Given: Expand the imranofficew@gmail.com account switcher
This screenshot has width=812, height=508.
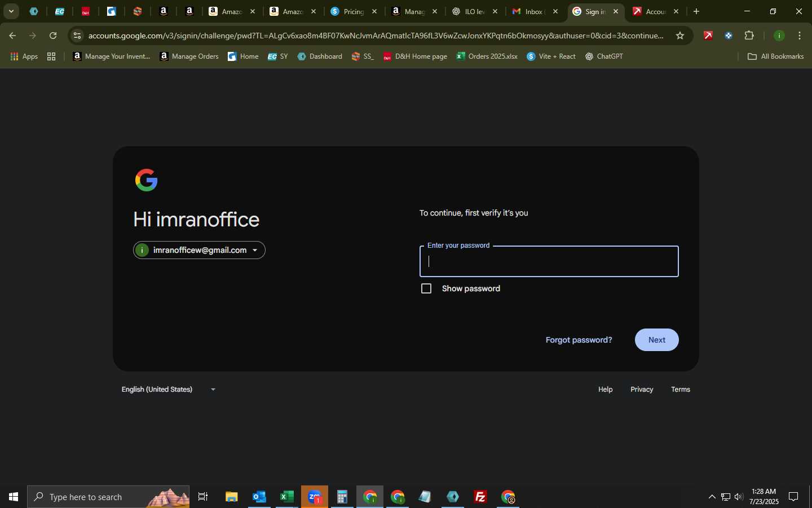Looking at the screenshot, I should (199, 250).
